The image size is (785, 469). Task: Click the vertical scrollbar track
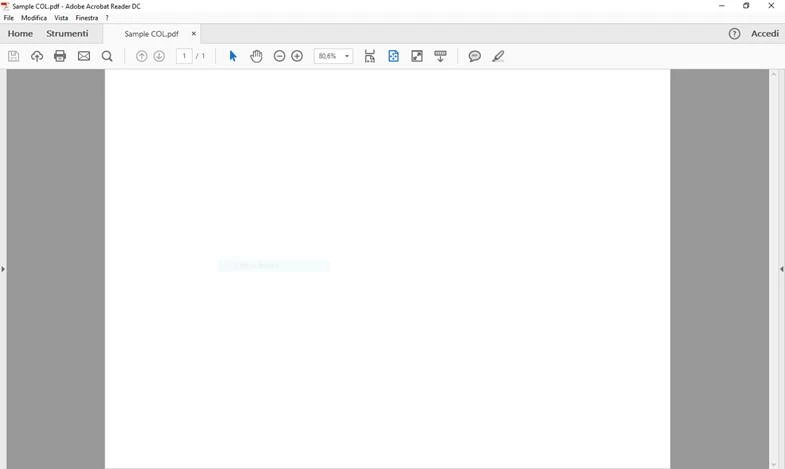pyautogui.click(x=773, y=270)
